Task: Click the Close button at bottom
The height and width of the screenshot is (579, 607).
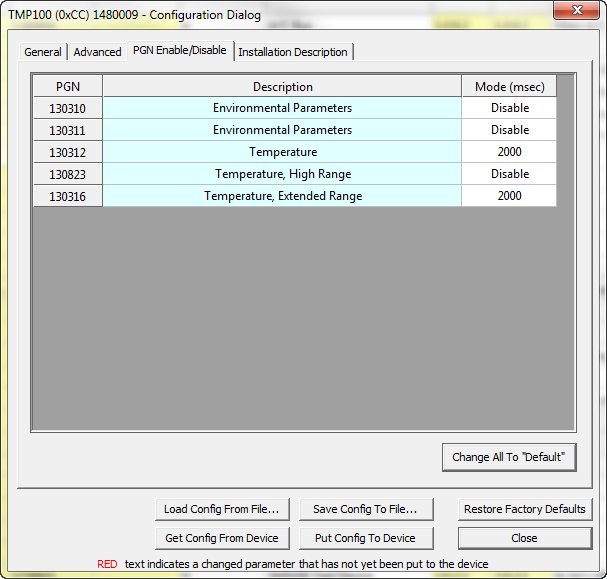Action: pos(524,538)
